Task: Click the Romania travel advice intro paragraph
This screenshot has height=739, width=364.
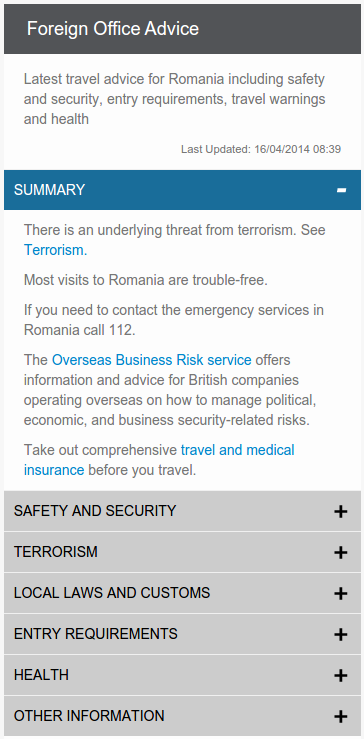Action: pos(174,99)
